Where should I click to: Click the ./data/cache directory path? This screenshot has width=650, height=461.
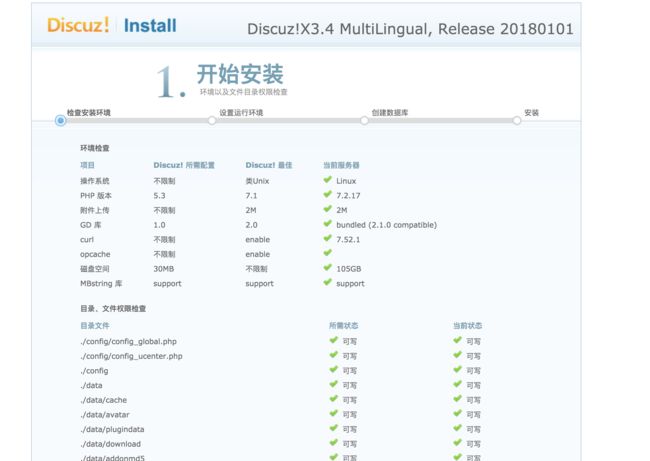coord(104,400)
